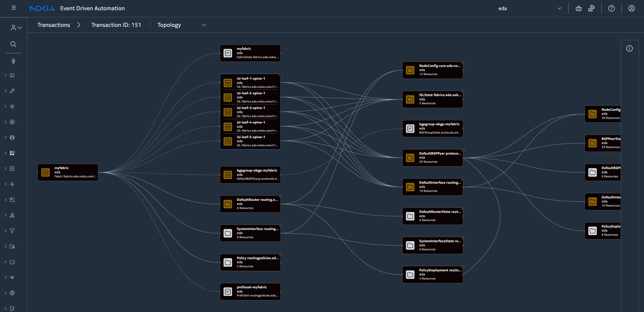
Task: Open the search icon in sidebar
Action: click(x=13, y=44)
